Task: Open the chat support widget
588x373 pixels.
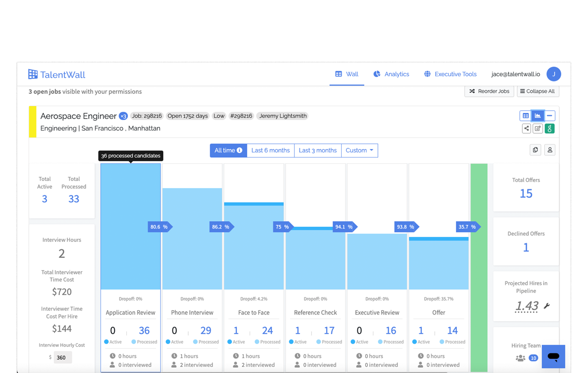Action: 553,356
